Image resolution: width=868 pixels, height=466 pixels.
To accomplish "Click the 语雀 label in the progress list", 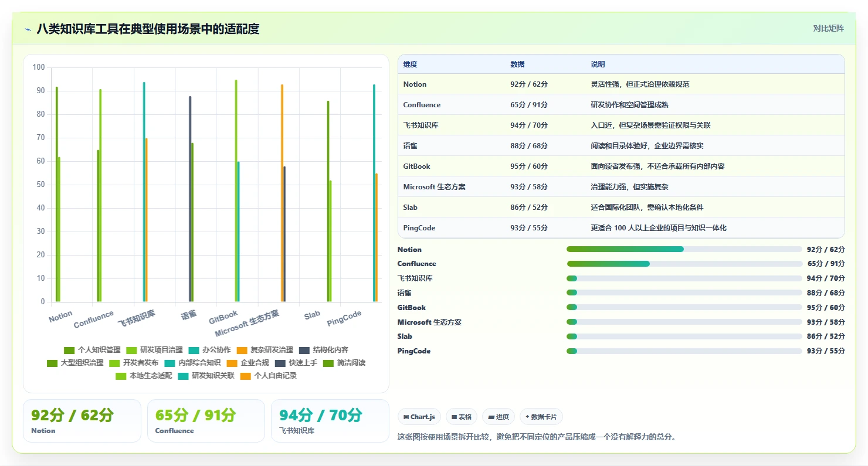I will click(x=405, y=293).
